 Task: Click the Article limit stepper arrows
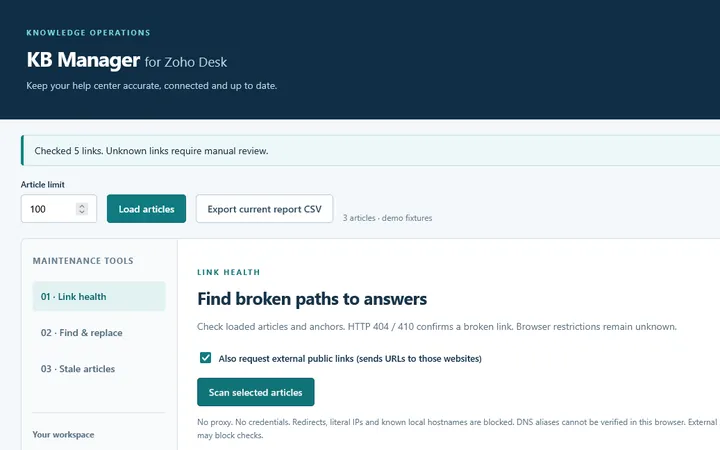82,209
